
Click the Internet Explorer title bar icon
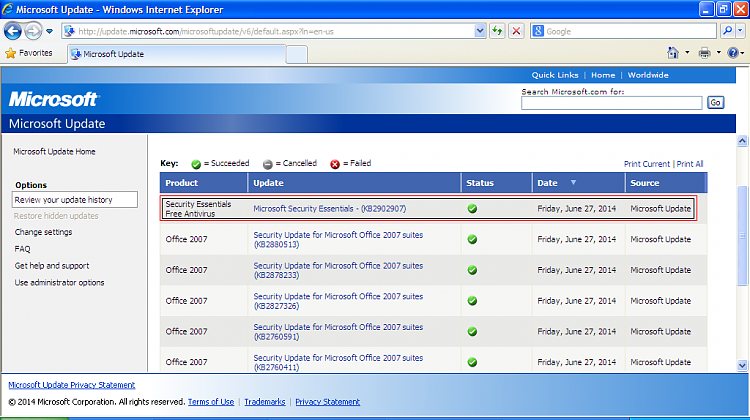point(7,9)
